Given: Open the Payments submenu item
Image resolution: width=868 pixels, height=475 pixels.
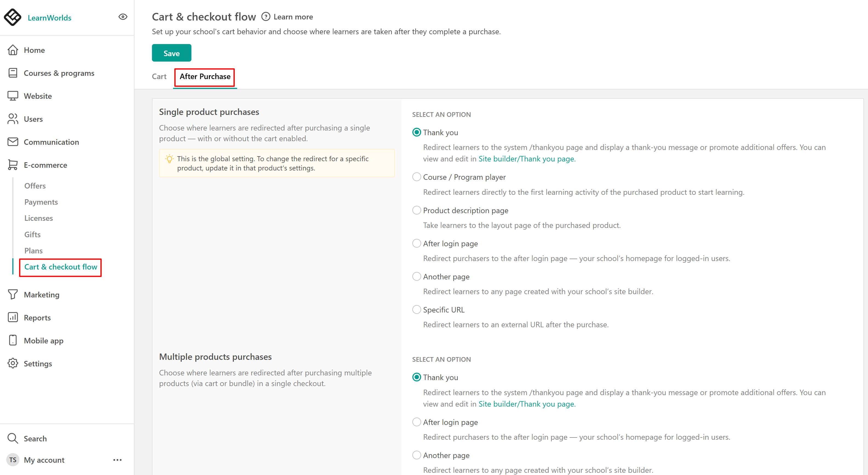Looking at the screenshot, I should [41, 202].
